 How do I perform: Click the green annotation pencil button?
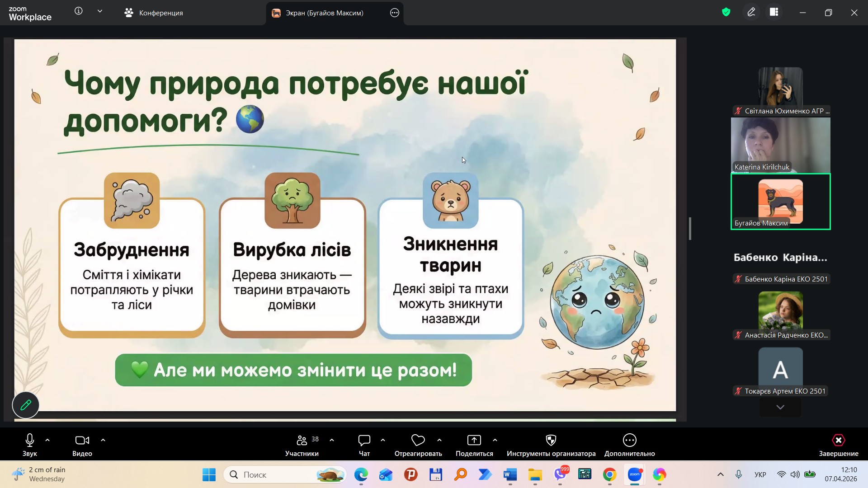26,405
